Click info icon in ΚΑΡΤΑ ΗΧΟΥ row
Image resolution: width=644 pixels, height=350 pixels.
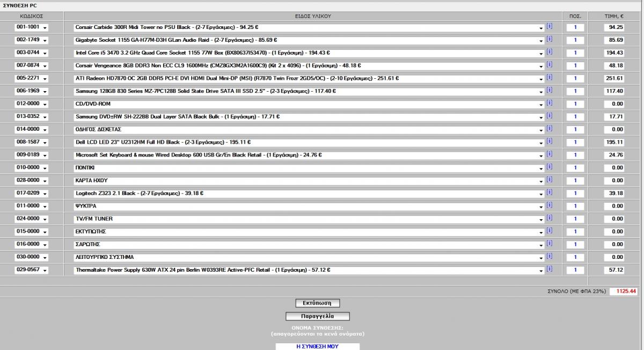coord(549,180)
